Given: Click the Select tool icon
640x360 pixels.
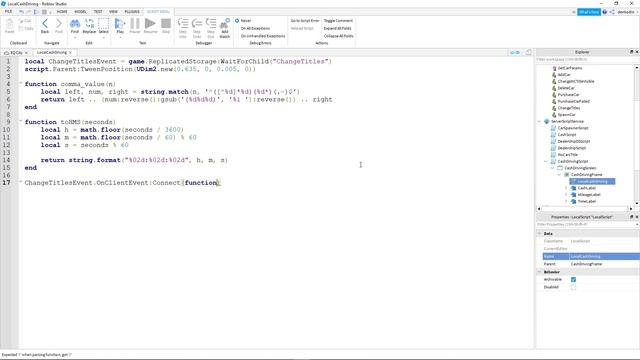Looking at the screenshot, I should (104, 24).
